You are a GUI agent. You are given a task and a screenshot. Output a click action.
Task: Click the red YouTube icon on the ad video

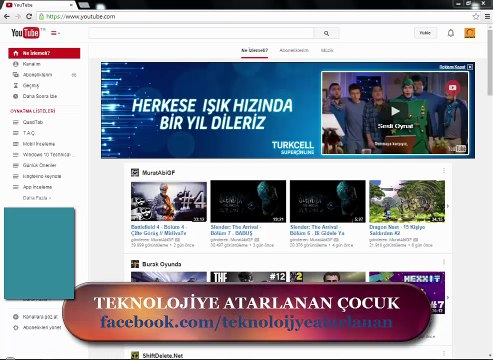pyautogui.click(x=453, y=88)
